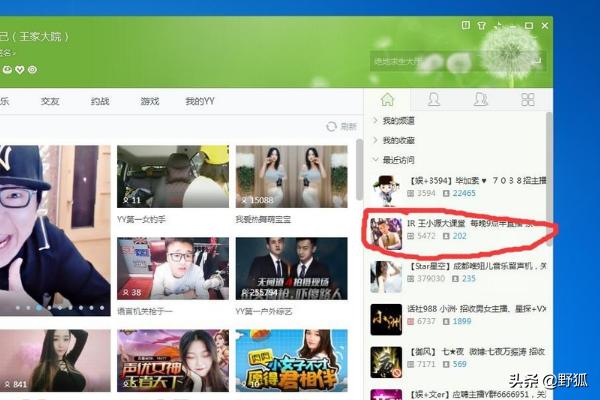Click the square icon left of the shirt icon
The height and width of the screenshot is (400, 600).
point(465,26)
